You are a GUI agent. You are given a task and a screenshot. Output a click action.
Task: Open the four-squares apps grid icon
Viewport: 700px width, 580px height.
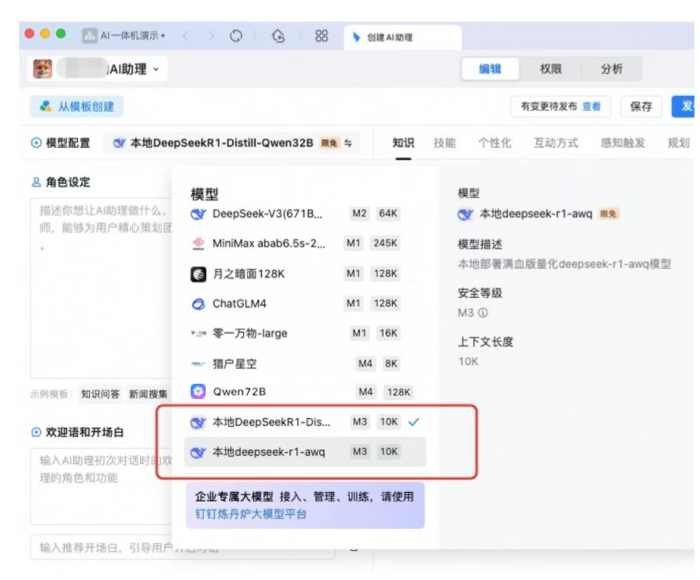pos(321,35)
